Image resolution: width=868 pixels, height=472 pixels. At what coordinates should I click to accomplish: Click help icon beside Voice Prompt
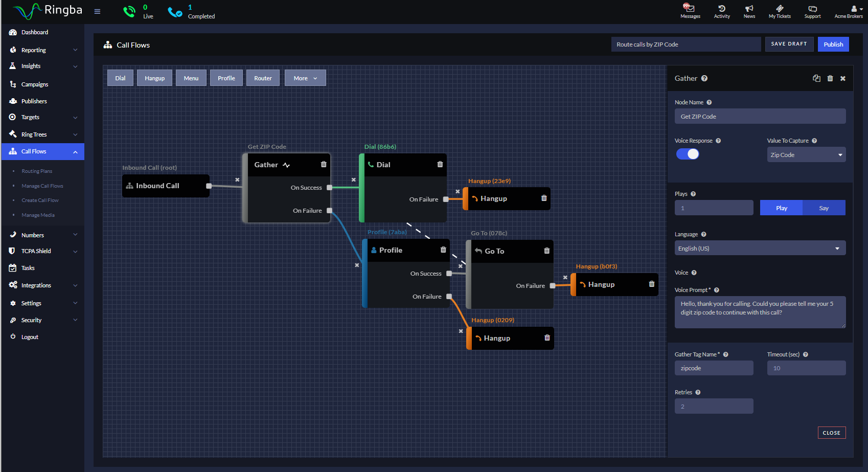coord(717,290)
